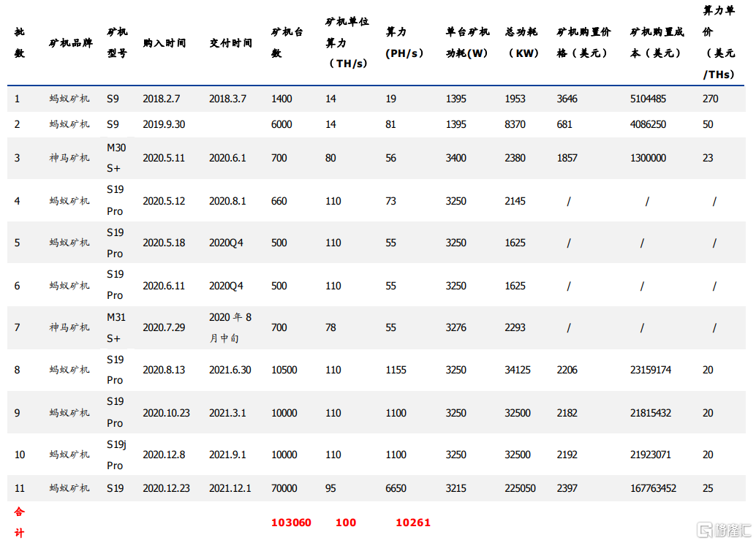Viewport: 756px width, 543px height.
Task: Click delivery date 2021.9.1
Action: pos(227,455)
